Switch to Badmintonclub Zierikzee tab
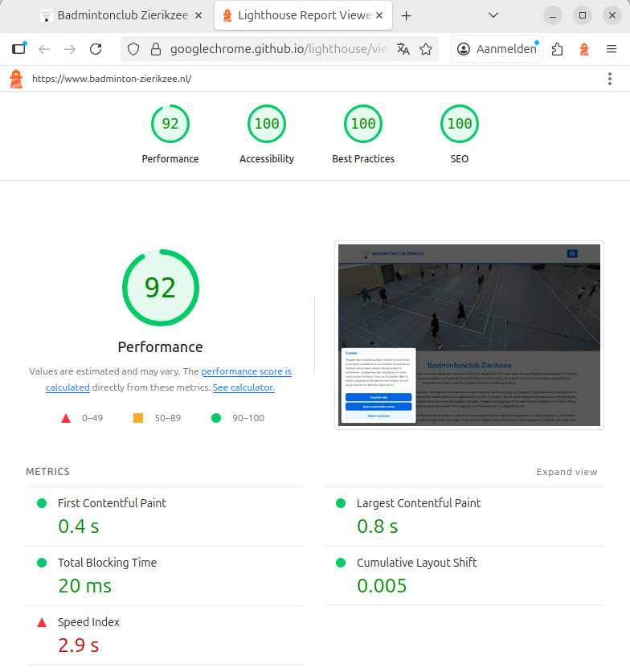 [118, 15]
